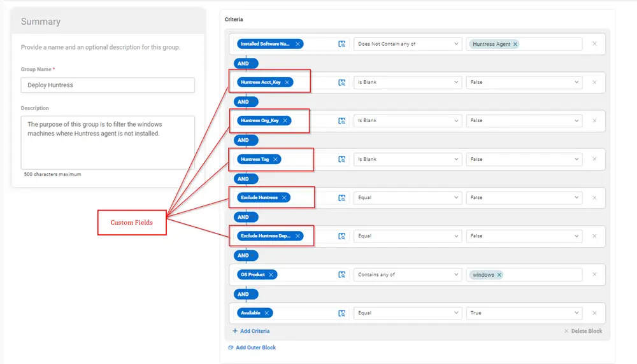Open Equal operator dropdown for Exclude Huntress
637x364 pixels.
(408, 198)
